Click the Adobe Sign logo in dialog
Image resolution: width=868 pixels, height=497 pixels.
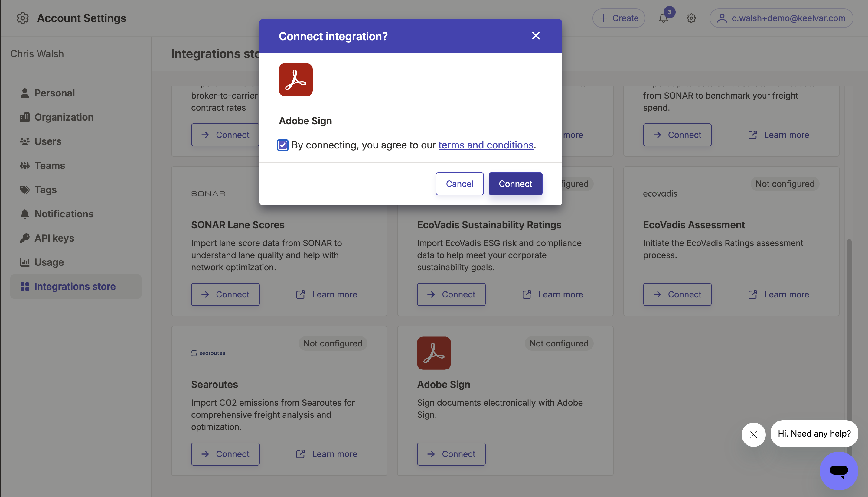[295, 80]
